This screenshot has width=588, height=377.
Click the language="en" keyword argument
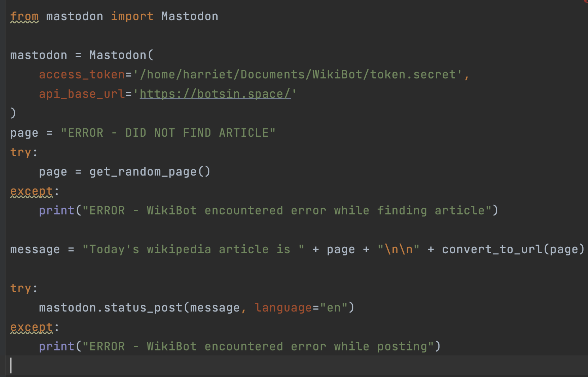[301, 308]
